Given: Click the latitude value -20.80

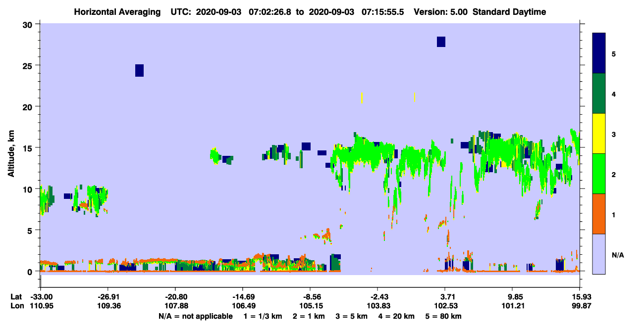Looking at the screenshot, I should (x=175, y=297).
